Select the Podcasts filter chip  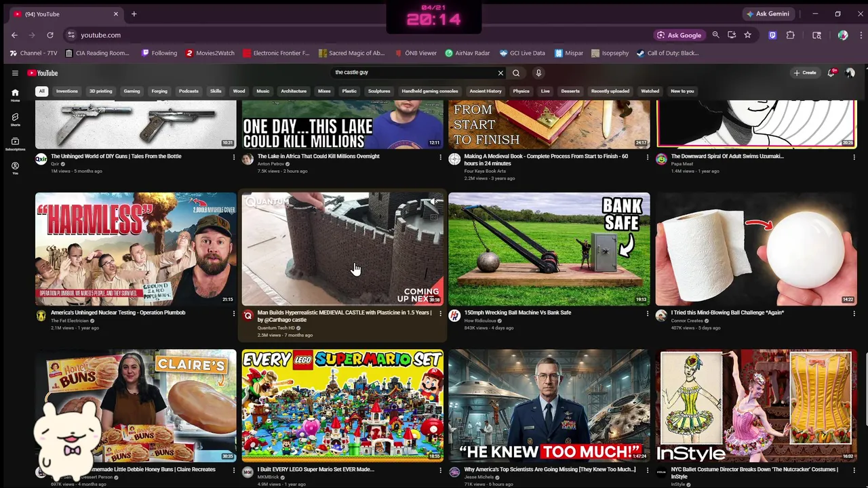189,91
